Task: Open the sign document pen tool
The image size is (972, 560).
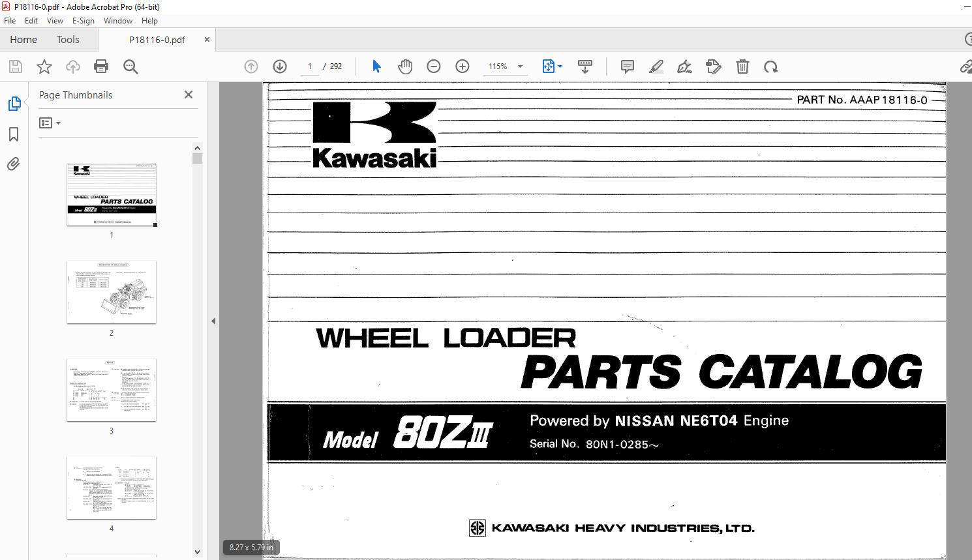Action: (685, 66)
